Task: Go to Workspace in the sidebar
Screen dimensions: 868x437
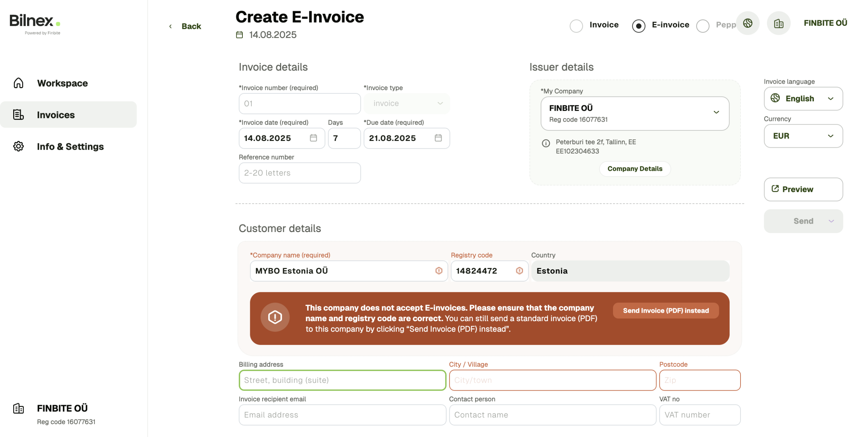Action: coord(63,83)
